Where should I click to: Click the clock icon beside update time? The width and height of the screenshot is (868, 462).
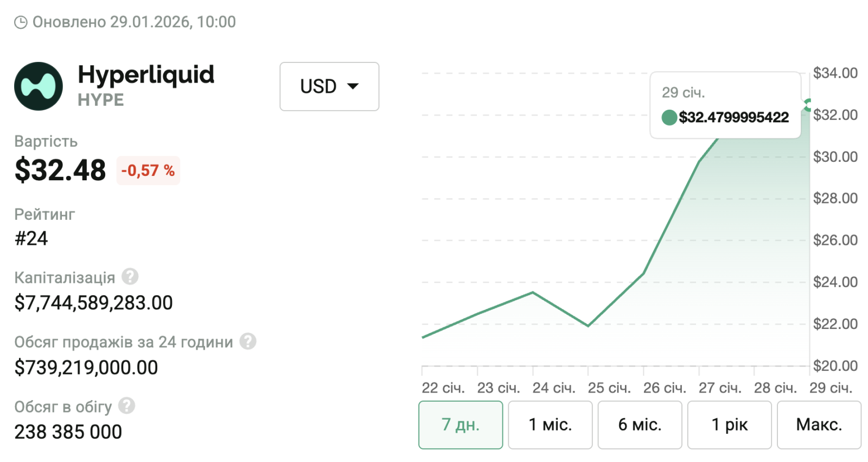[x=21, y=22]
